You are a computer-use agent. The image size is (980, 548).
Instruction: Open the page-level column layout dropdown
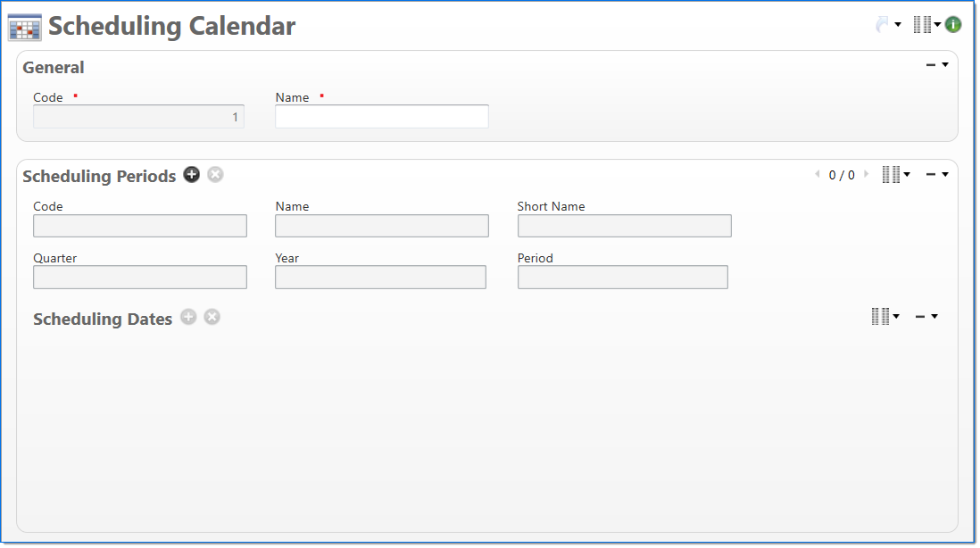pyautogui.click(x=926, y=25)
